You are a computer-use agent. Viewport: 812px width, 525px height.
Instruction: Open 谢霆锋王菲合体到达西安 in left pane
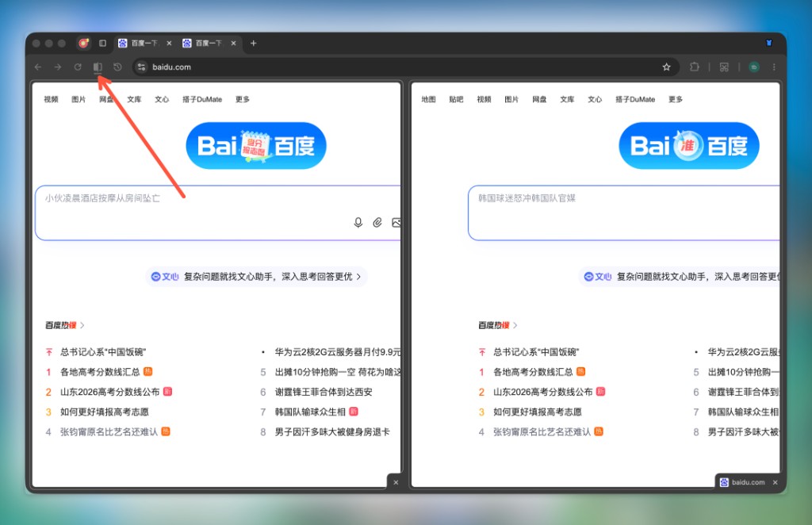pos(324,392)
